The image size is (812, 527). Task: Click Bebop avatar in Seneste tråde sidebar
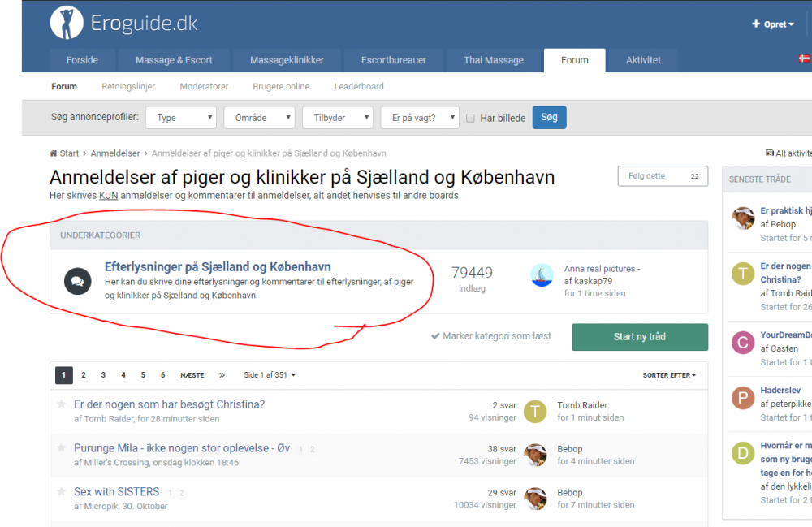[743, 218]
